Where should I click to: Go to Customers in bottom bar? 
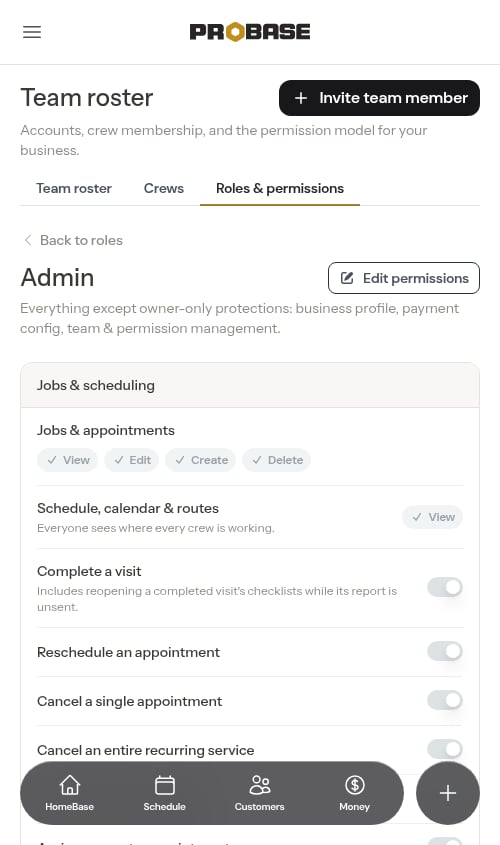pyautogui.click(x=259, y=793)
